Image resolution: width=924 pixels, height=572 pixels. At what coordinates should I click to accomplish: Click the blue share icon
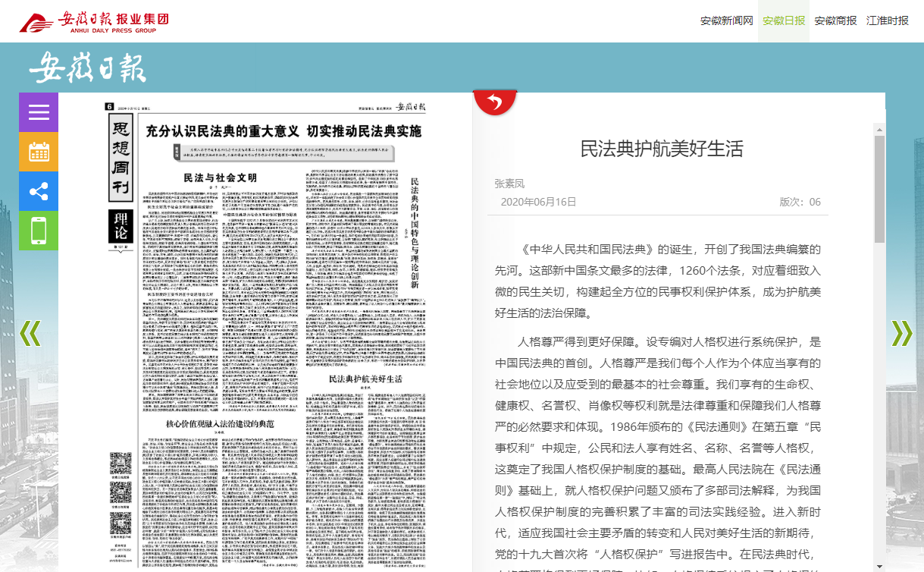click(39, 191)
